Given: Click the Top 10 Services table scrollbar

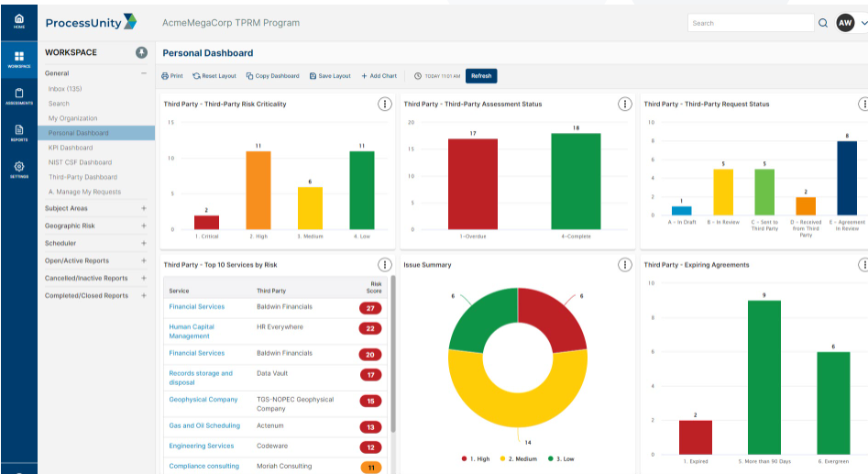Looking at the screenshot, I should [x=393, y=355].
